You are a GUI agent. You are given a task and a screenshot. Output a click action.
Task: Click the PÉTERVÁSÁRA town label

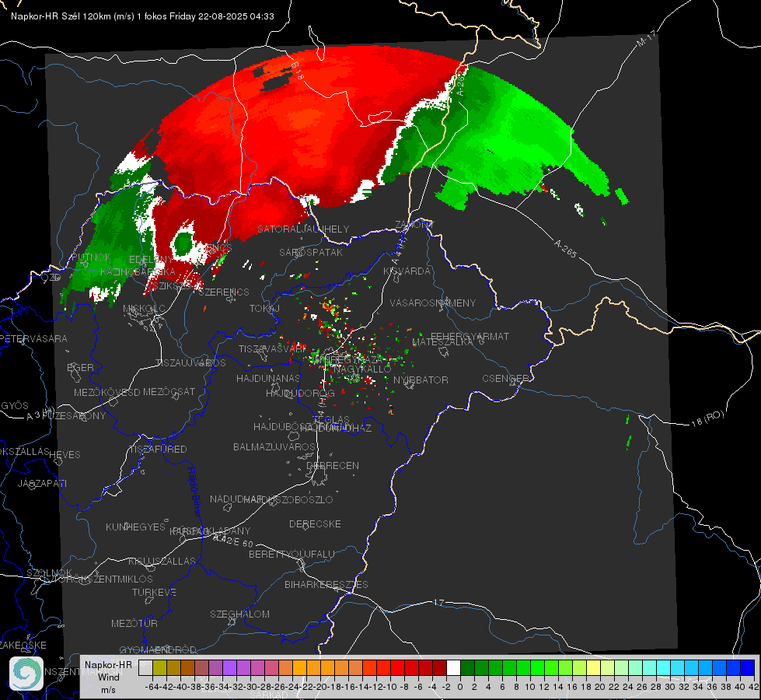(x=34, y=338)
